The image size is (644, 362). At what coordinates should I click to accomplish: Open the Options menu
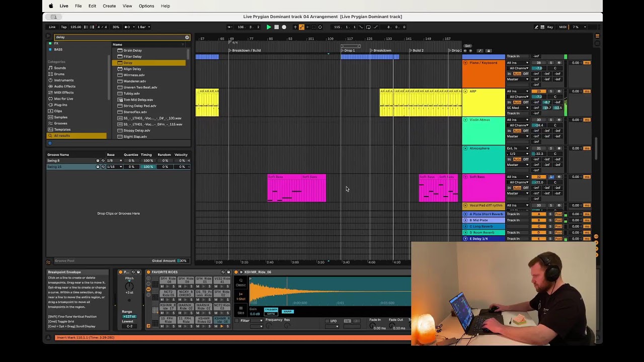pos(146,6)
